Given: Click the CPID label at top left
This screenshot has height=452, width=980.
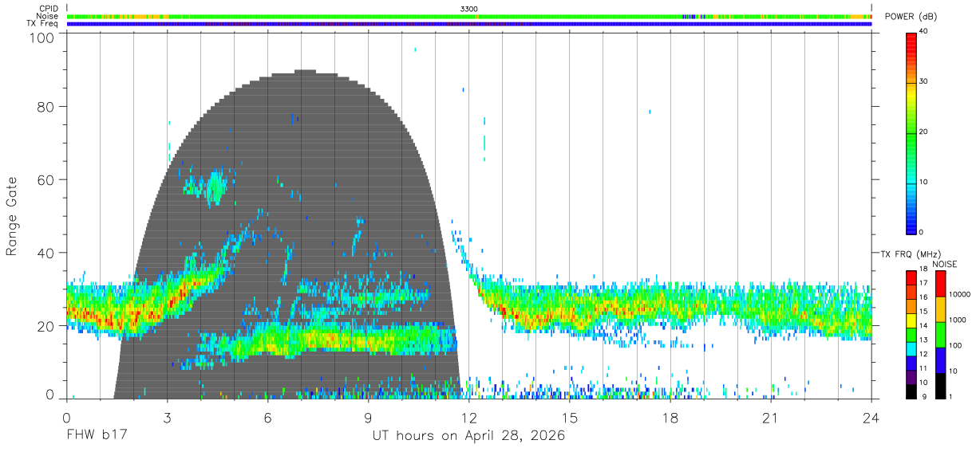Looking at the screenshot, I should [x=49, y=9].
